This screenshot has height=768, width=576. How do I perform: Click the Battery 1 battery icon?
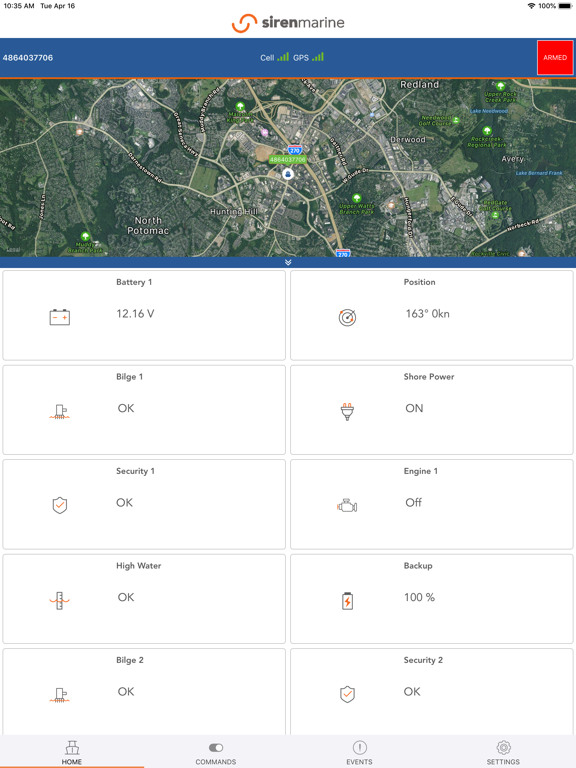[x=60, y=317]
